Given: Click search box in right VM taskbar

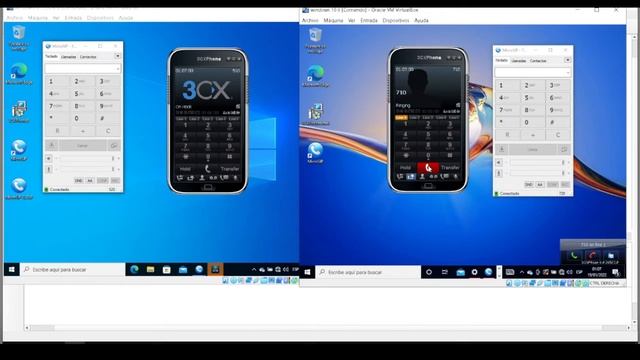Looking at the screenshot, I should 369,272.
